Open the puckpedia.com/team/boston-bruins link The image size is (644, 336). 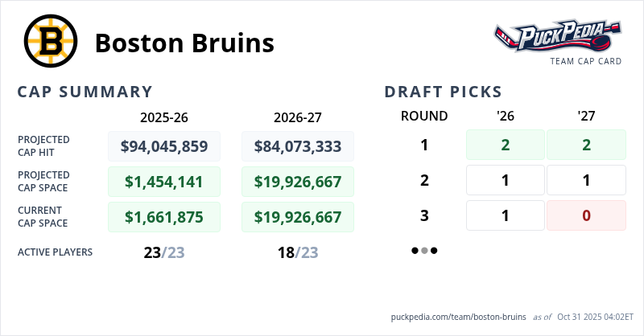[458, 317]
